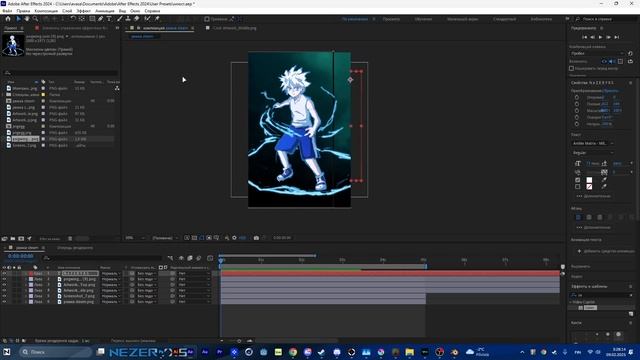Click the first eyedropper in text color settings
Viewport: 640px width, 360px height.
[604, 180]
